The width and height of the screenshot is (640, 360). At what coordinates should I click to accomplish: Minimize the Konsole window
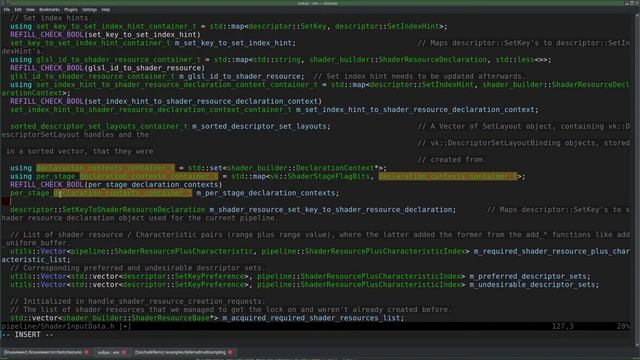(627, 3)
